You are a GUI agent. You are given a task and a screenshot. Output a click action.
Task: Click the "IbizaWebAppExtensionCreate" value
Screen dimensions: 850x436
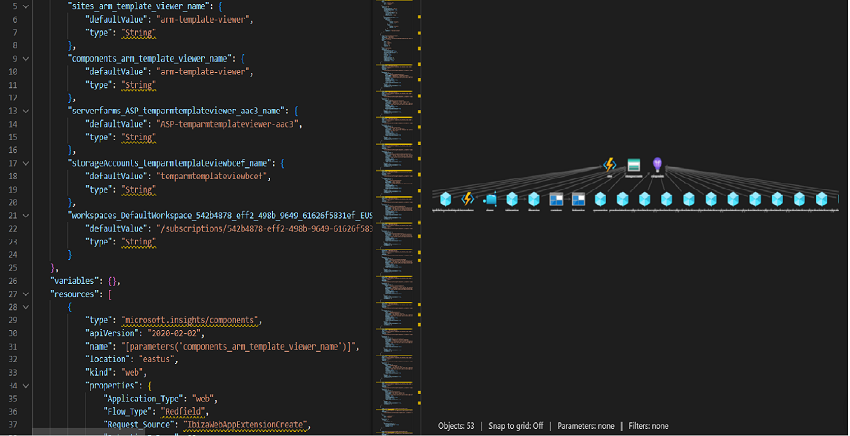246,425
